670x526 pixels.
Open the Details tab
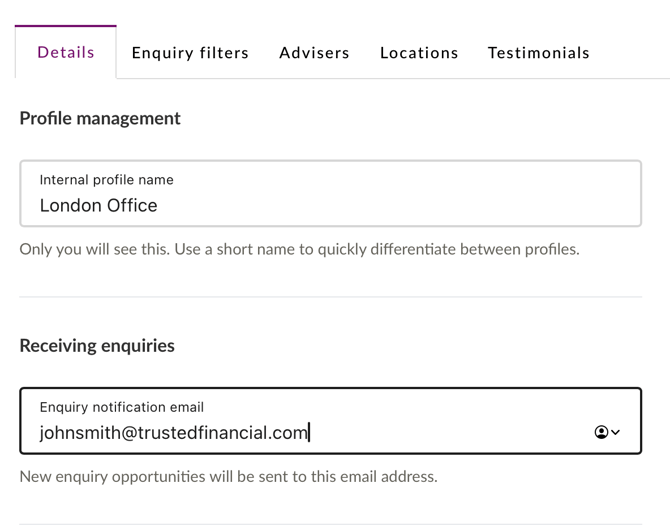[66, 52]
